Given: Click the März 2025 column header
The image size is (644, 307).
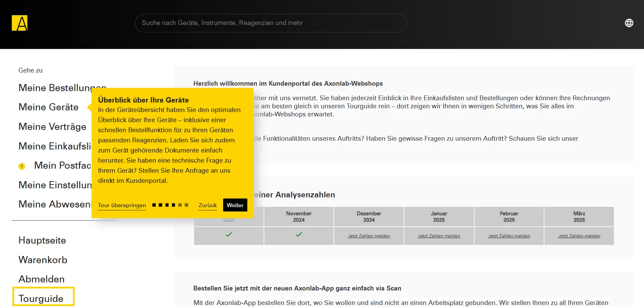Looking at the screenshot, I should pos(579,217).
